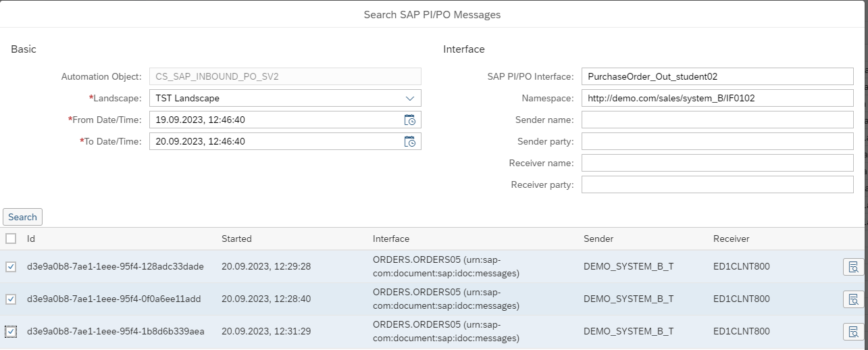The image size is (868, 350).
Task: Focus the Namespace input field
Action: (717, 98)
